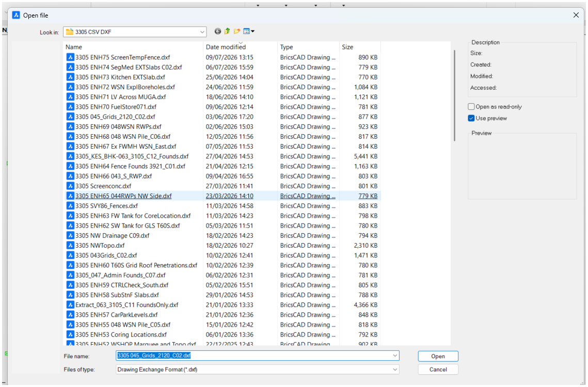Viewport: 588px width, 387px height.
Task: Select 3305_047_Admin Founds_C07.dxf
Action: [x=120, y=275]
